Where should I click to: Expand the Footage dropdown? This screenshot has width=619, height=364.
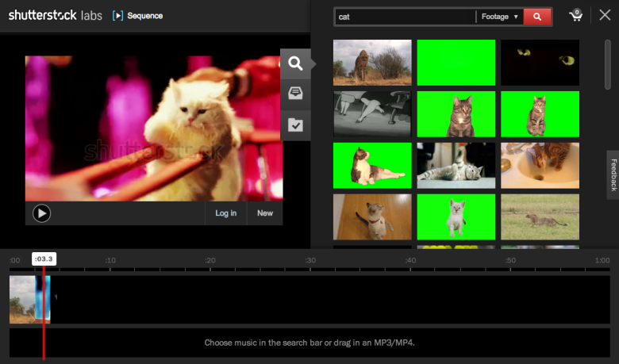point(499,16)
